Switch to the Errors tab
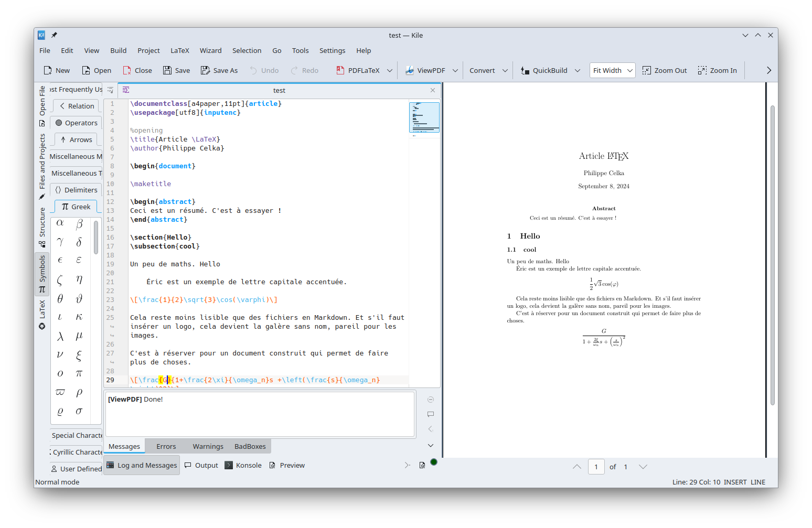The image size is (812, 528). tap(166, 446)
